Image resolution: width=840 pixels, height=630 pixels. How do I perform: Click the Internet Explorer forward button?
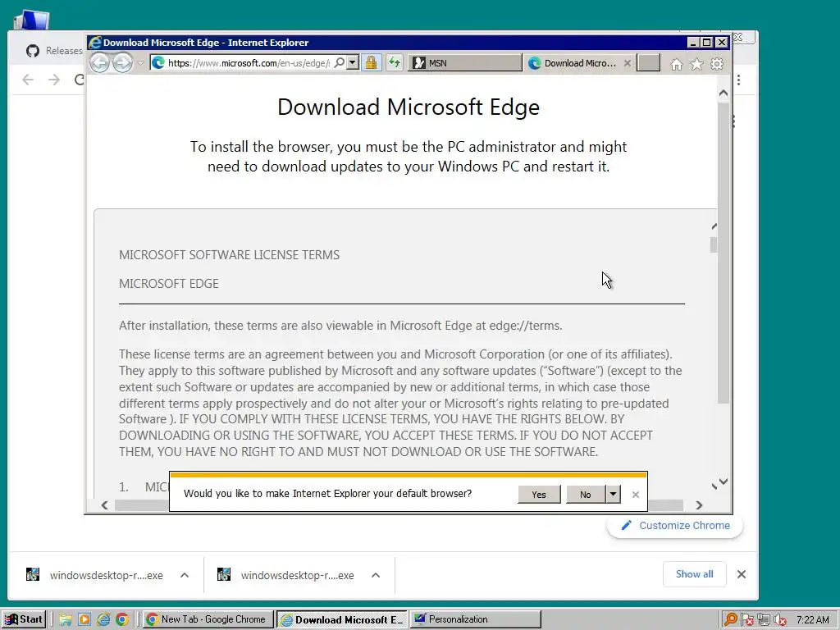(123, 63)
